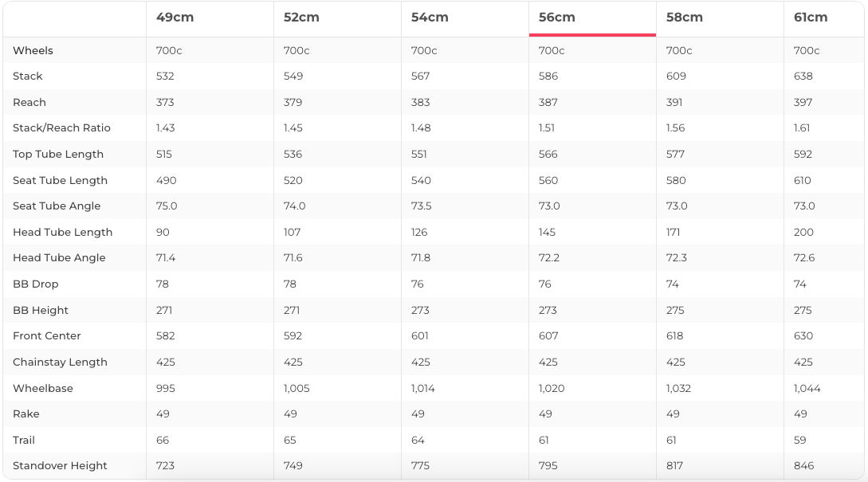Select the Standover Height row label
Viewport: 868px width, 482px height.
[60, 466]
